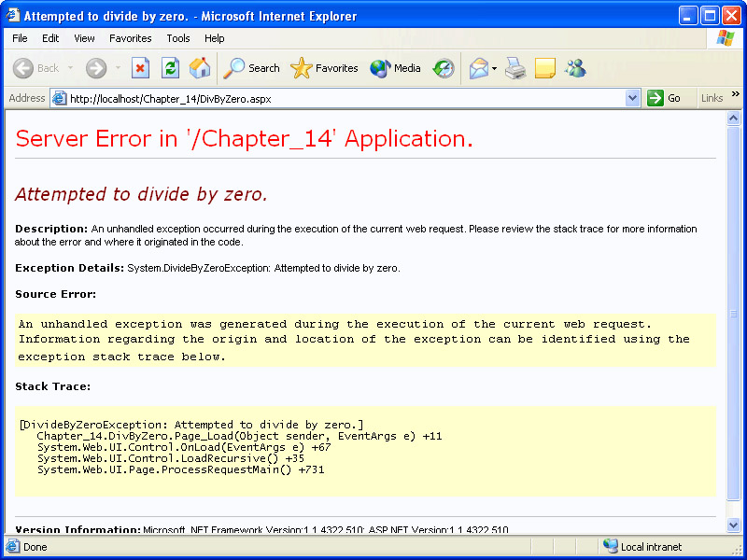Click the yellow Discuss note icon
Viewport: 747px width, 560px height.
coord(545,68)
